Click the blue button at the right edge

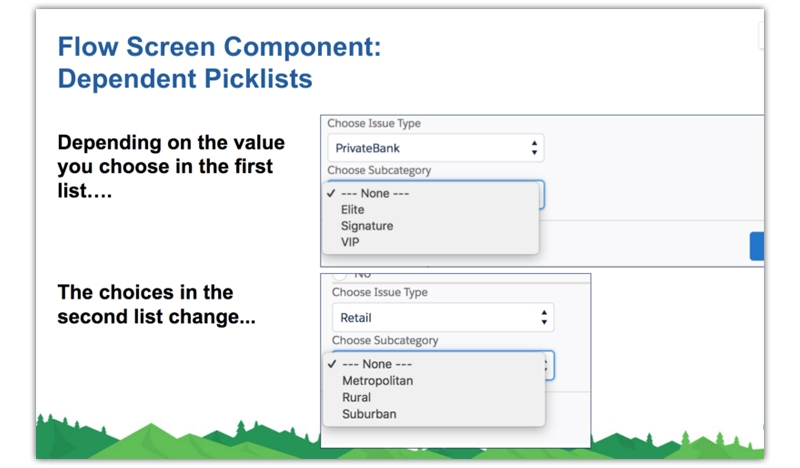coord(757,246)
